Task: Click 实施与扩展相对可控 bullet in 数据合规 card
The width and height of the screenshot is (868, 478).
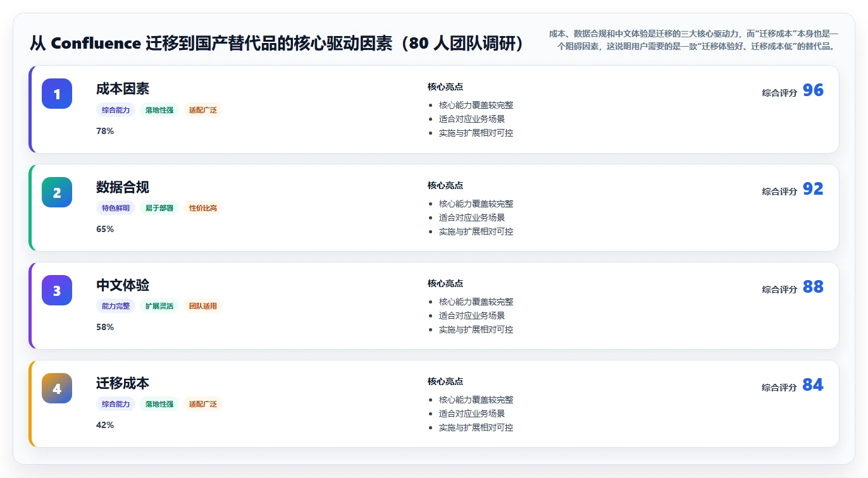Action: coord(476,231)
